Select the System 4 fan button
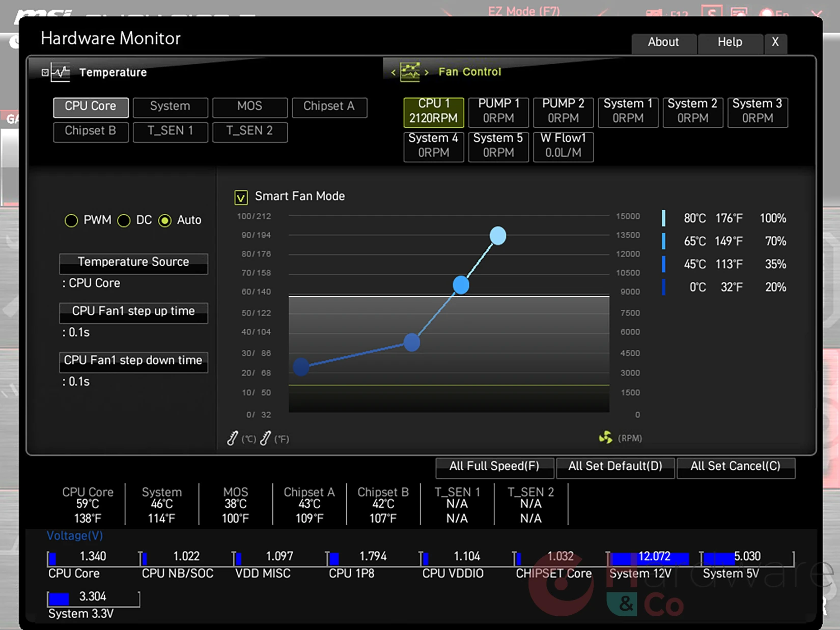The image size is (840, 630). tap(434, 147)
